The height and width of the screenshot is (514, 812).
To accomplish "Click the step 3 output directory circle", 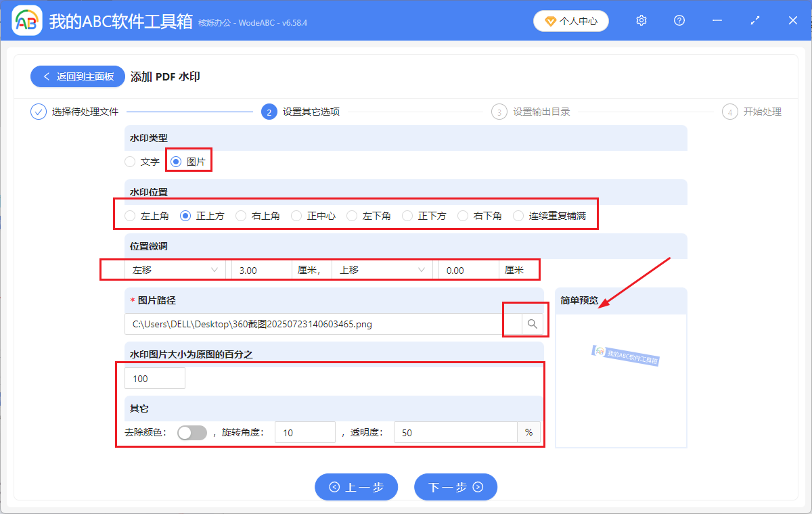I will tap(499, 112).
